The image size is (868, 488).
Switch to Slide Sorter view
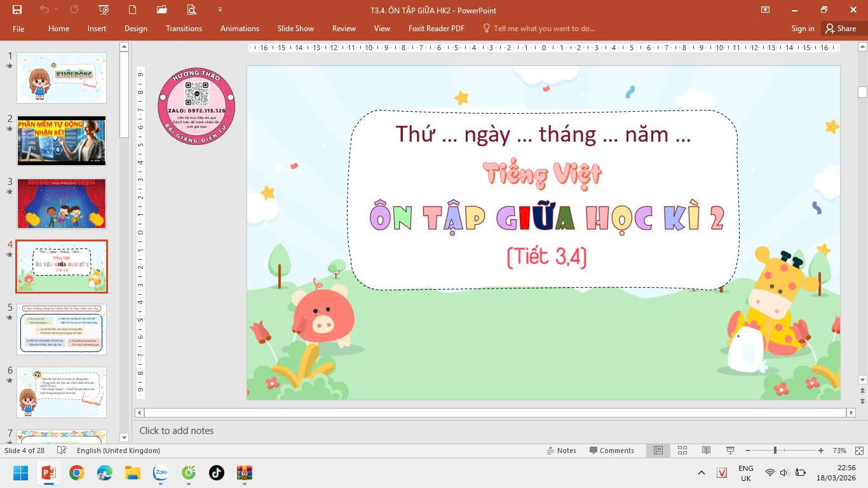(x=682, y=451)
